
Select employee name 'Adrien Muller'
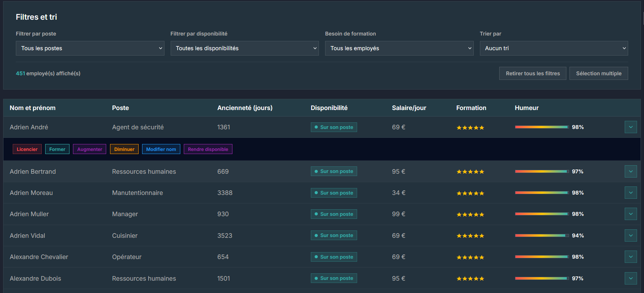pyautogui.click(x=29, y=214)
